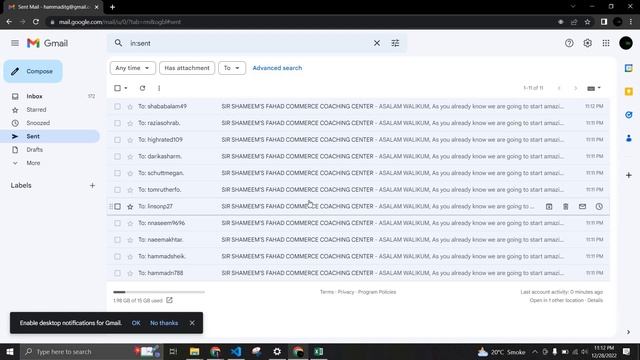Reload the page in browser toolbar
The height and width of the screenshot is (360, 640).
pyautogui.click(x=36, y=22)
